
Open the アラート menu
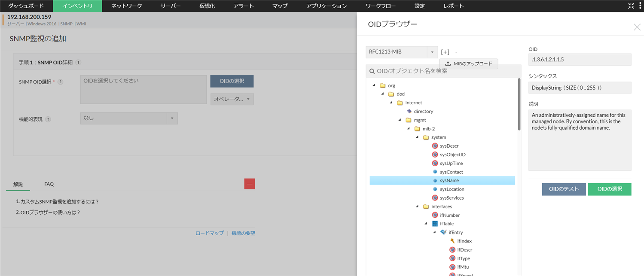[x=244, y=6]
